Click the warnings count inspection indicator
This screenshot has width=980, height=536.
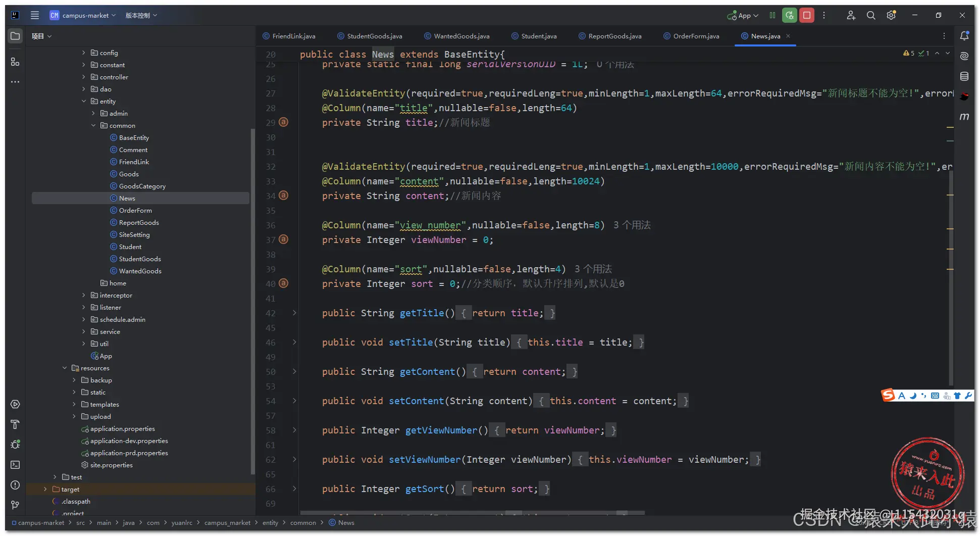tap(909, 53)
